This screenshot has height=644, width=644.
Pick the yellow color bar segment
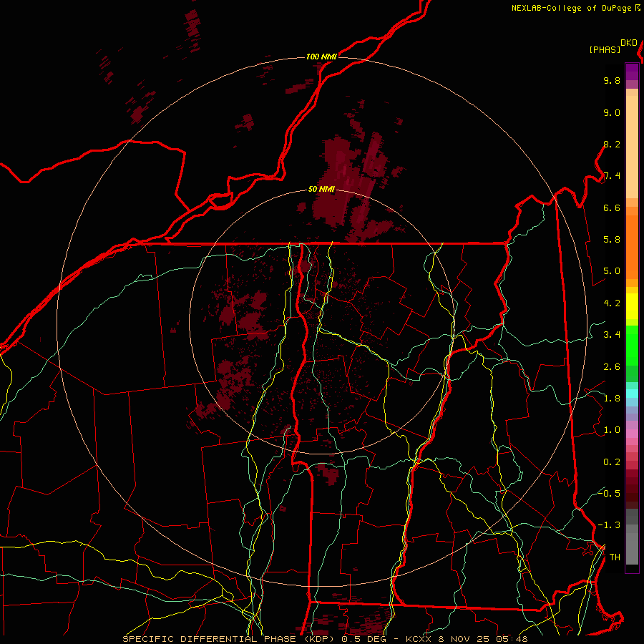632,306
